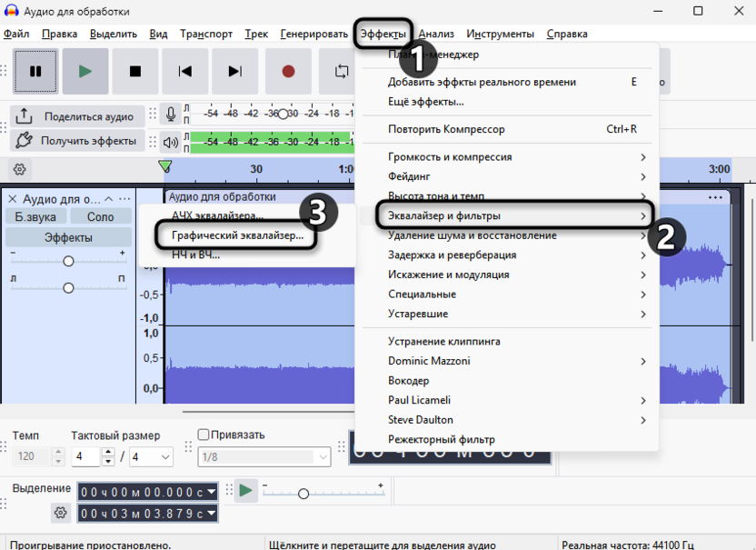Click the Получить эффекты button
756x550 pixels.
point(77,141)
